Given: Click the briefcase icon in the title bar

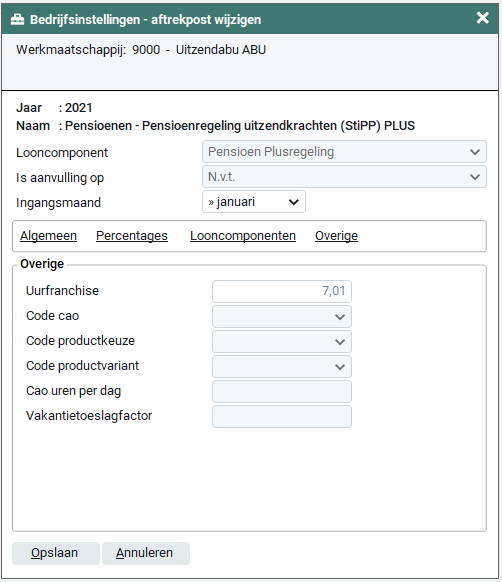Looking at the screenshot, I should click(17, 19).
